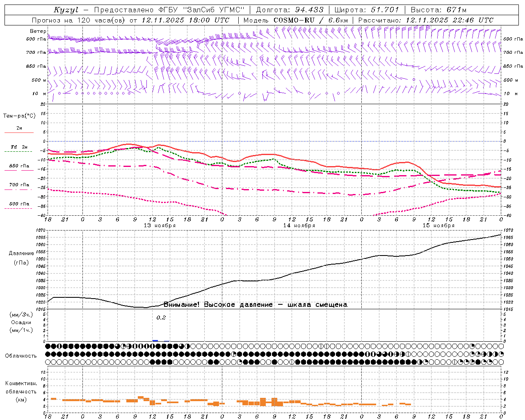Click "1070" on the left pressure axis
525x420 pixels.
coord(41,231)
